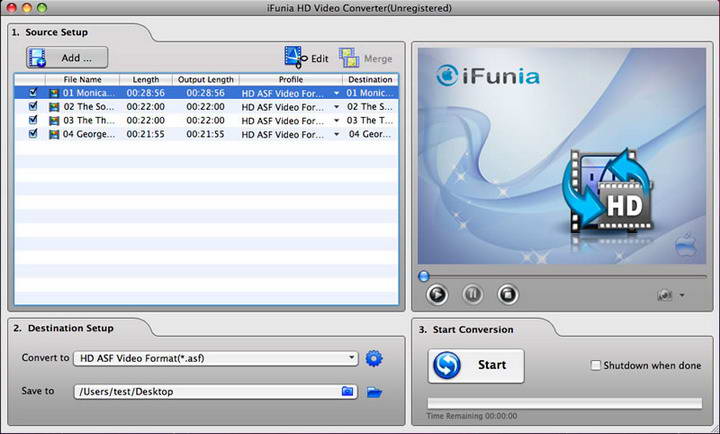720x434 pixels.
Task: Click the Add button
Action: point(67,58)
